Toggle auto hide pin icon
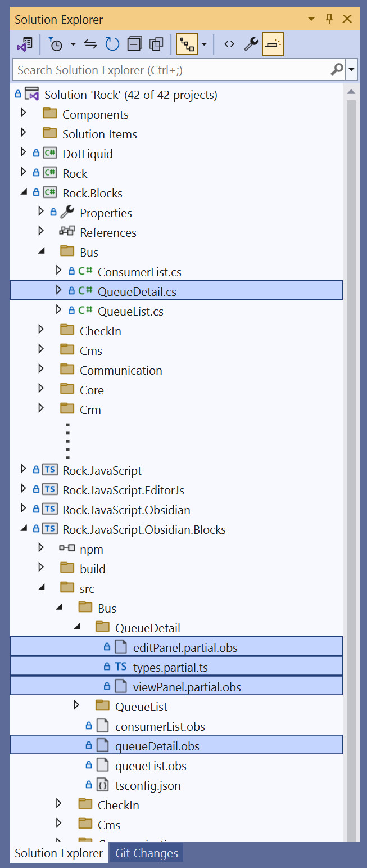The height and width of the screenshot is (868, 367). click(329, 19)
